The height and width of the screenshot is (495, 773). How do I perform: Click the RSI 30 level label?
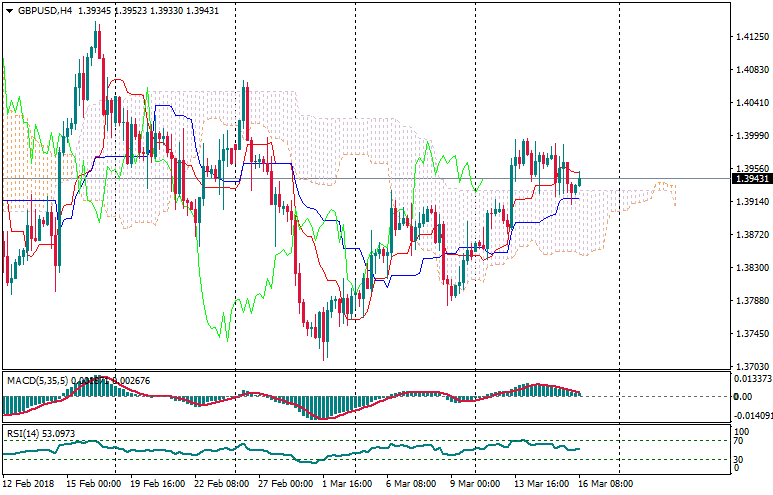point(738,459)
